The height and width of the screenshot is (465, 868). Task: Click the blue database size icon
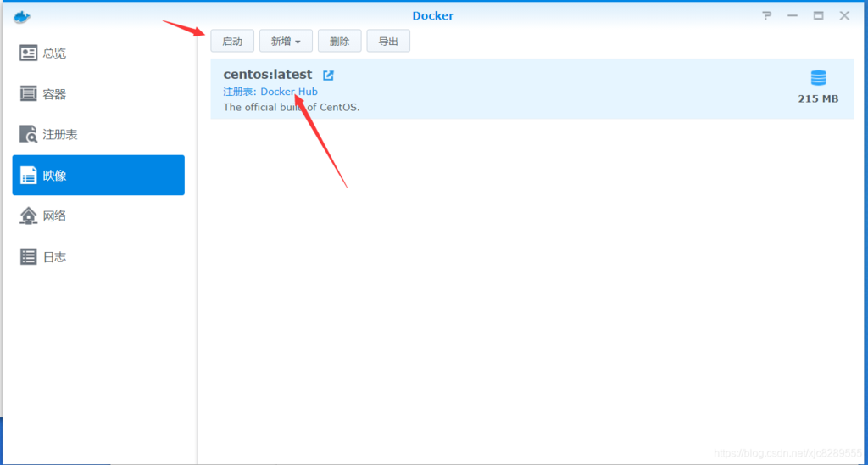[818, 78]
